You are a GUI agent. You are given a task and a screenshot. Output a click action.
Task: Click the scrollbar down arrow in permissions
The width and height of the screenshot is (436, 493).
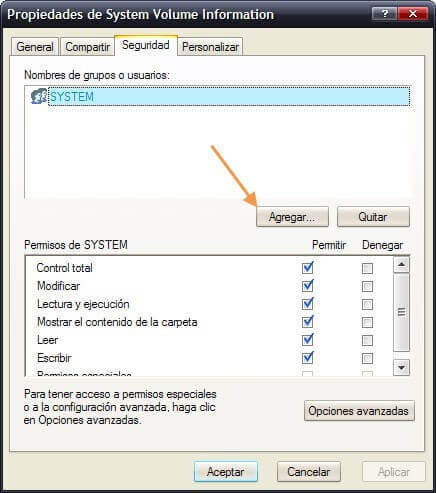pos(401,367)
